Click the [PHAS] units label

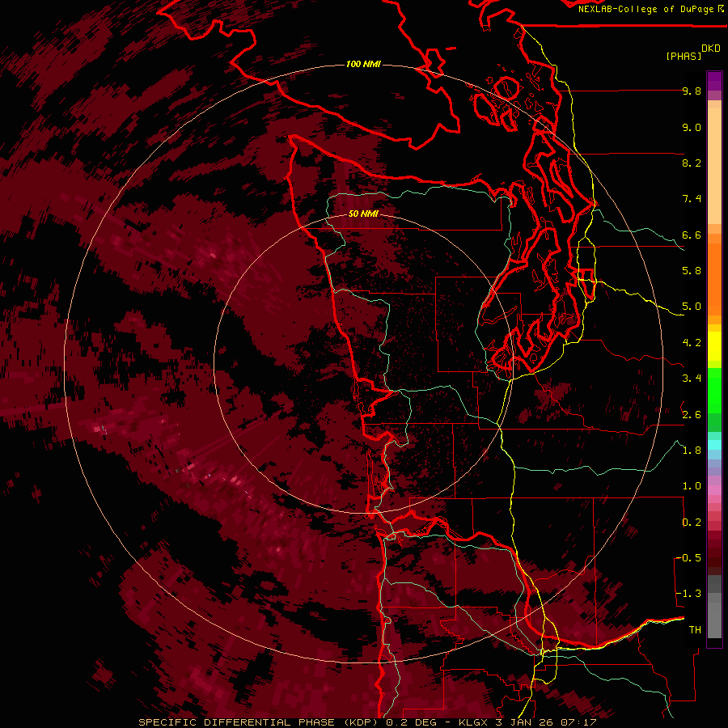pyautogui.click(x=684, y=57)
